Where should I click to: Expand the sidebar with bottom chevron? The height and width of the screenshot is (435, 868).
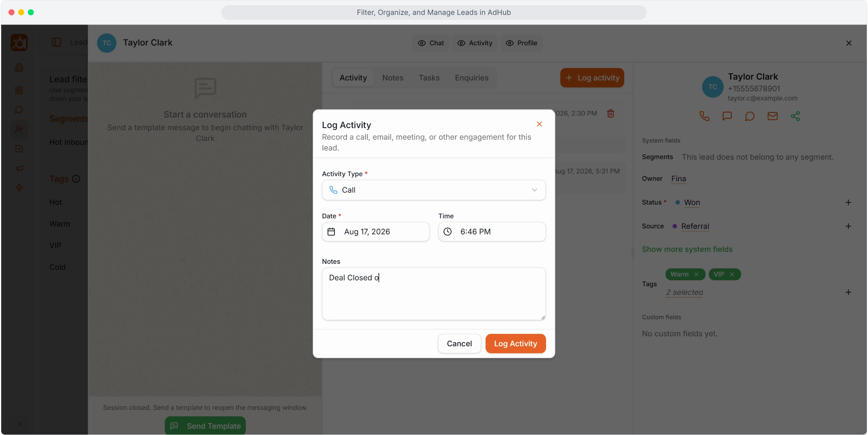tap(19, 424)
